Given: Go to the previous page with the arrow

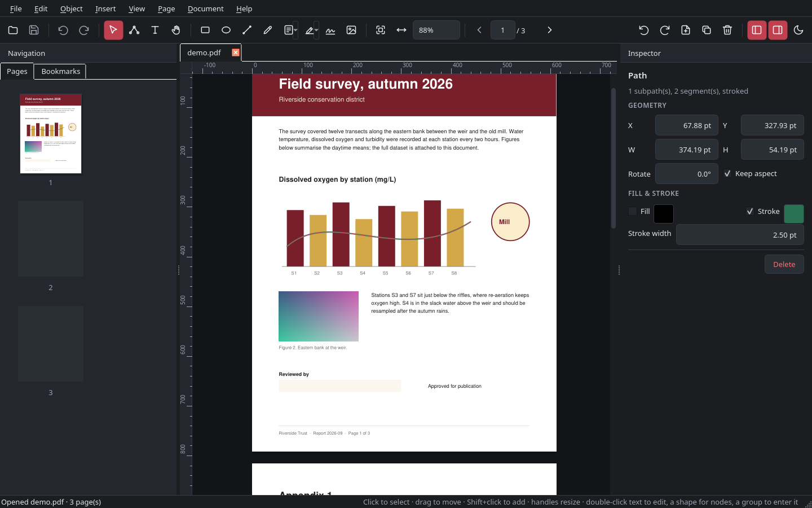Looking at the screenshot, I should pyautogui.click(x=479, y=30).
